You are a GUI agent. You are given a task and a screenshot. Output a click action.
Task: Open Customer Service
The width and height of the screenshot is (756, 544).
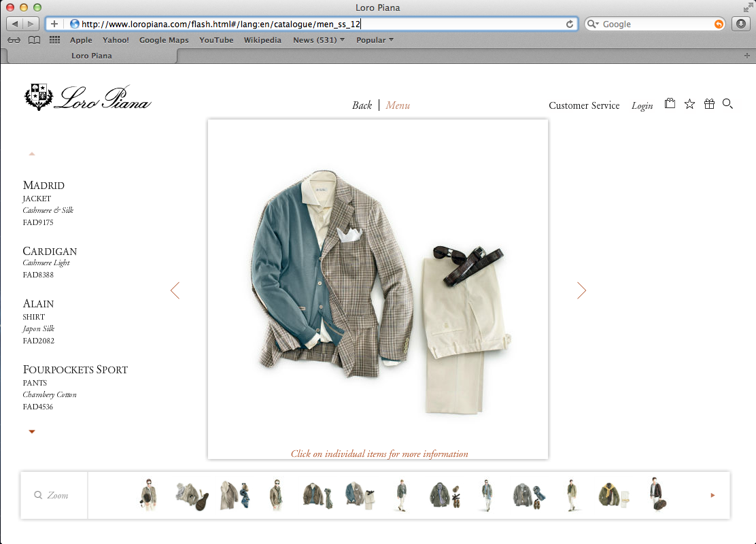pyautogui.click(x=584, y=105)
